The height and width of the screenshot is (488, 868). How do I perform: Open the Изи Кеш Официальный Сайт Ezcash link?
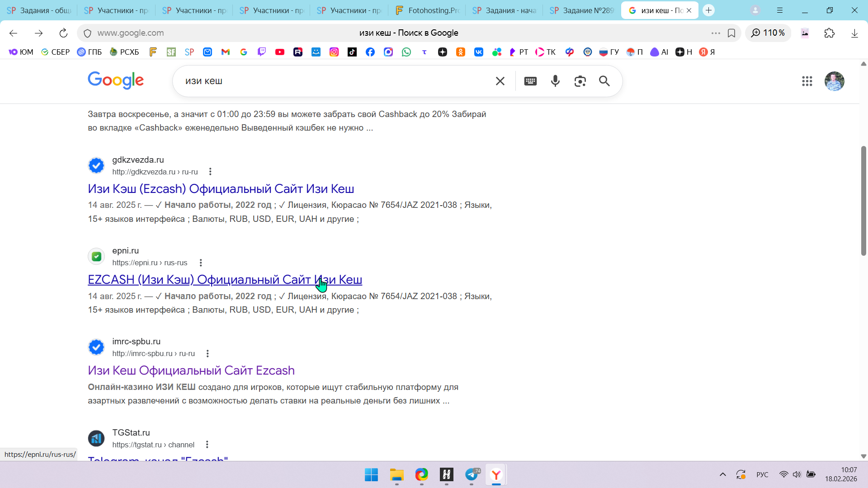click(x=191, y=371)
